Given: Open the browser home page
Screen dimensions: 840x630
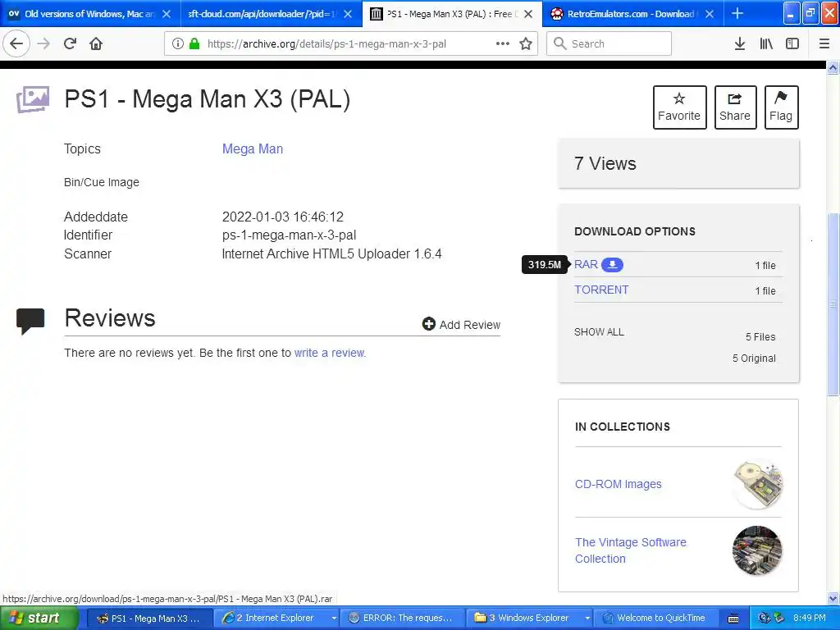Looking at the screenshot, I should [x=96, y=43].
